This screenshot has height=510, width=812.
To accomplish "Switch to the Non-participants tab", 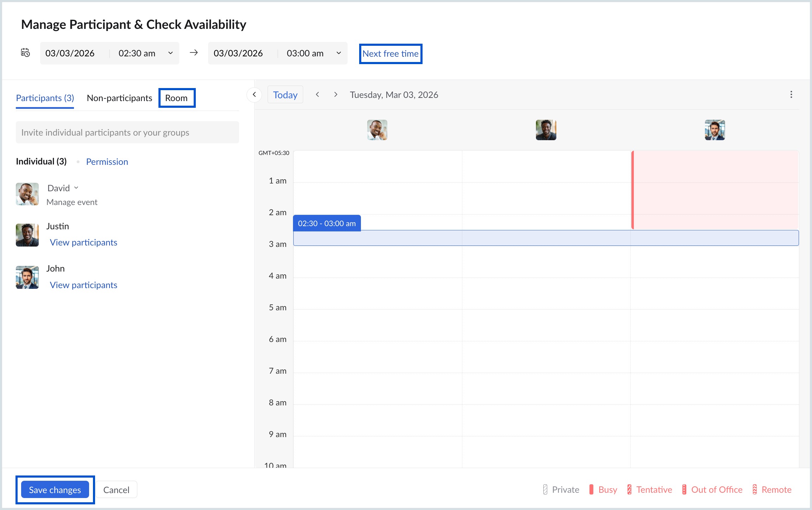I will [119, 98].
